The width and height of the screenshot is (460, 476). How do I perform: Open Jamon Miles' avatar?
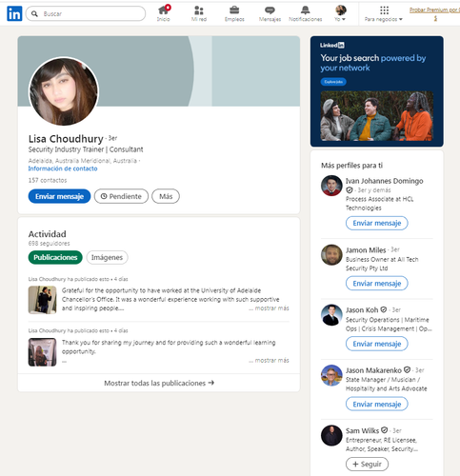click(331, 254)
